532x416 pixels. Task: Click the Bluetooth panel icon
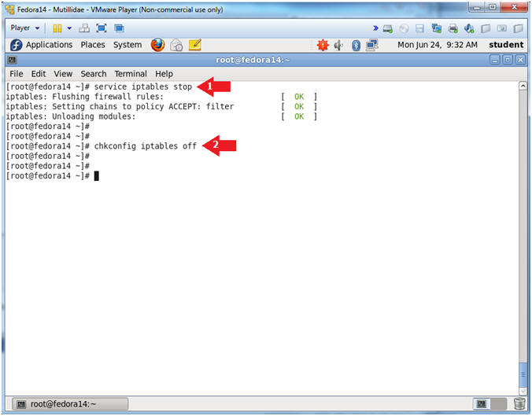tap(356, 45)
